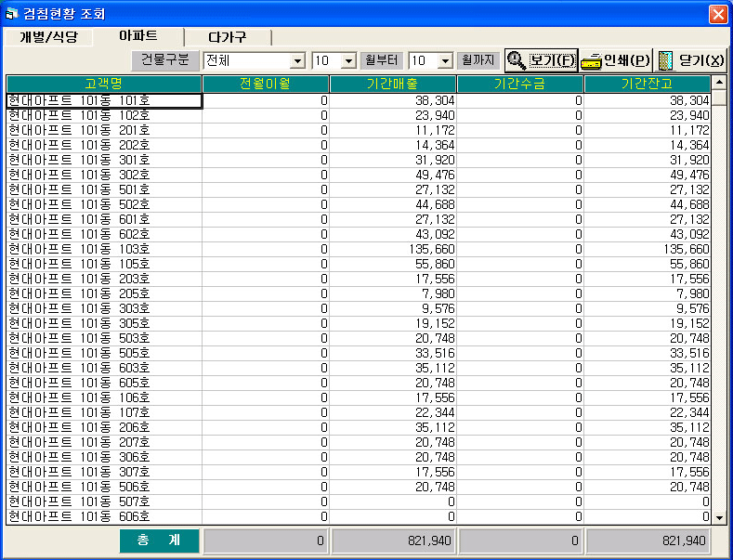Click the 기간매출 total field 821,940
The height and width of the screenshot is (560, 733).
[x=393, y=540]
